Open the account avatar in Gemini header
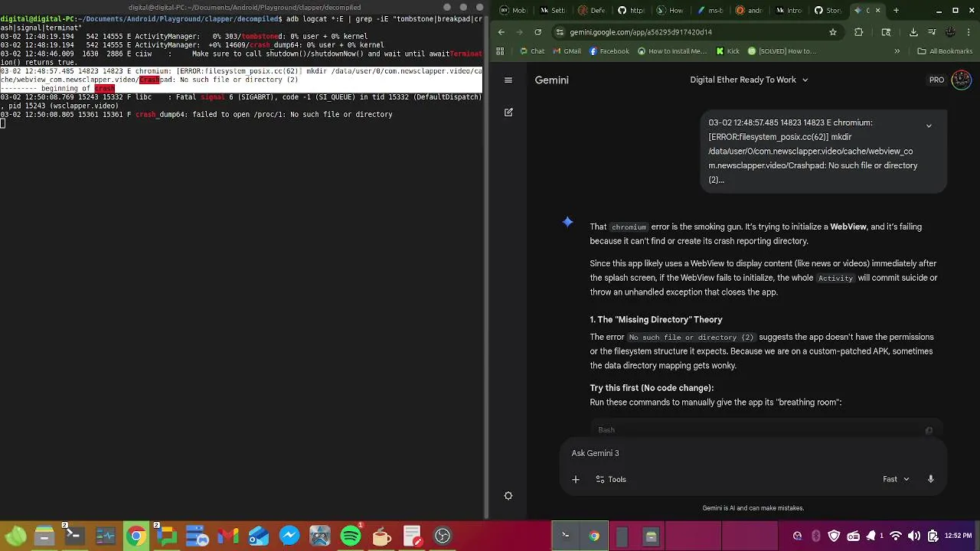980x551 pixels. point(962,80)
